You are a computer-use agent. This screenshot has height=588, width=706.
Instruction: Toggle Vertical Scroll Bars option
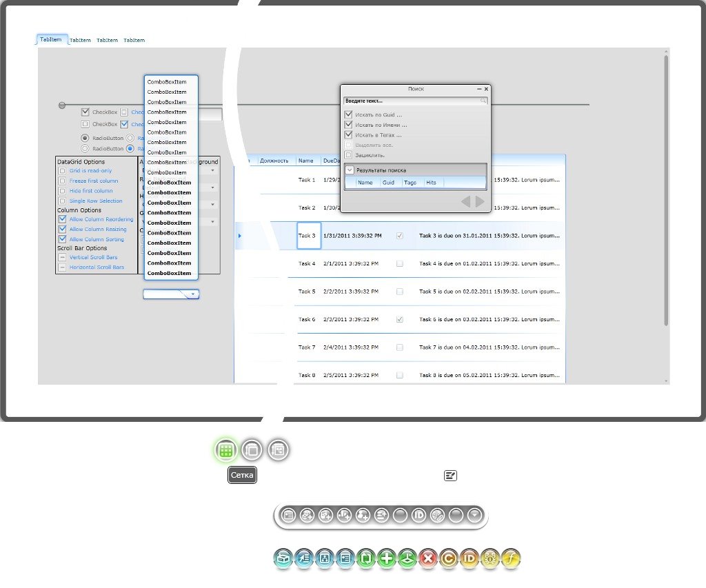click(62, 257)
